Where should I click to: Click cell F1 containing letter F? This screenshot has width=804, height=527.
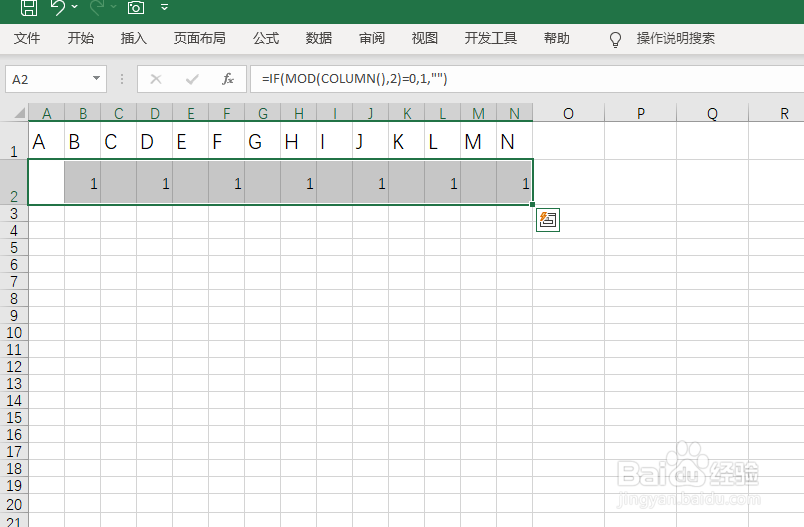pos(227,141)
